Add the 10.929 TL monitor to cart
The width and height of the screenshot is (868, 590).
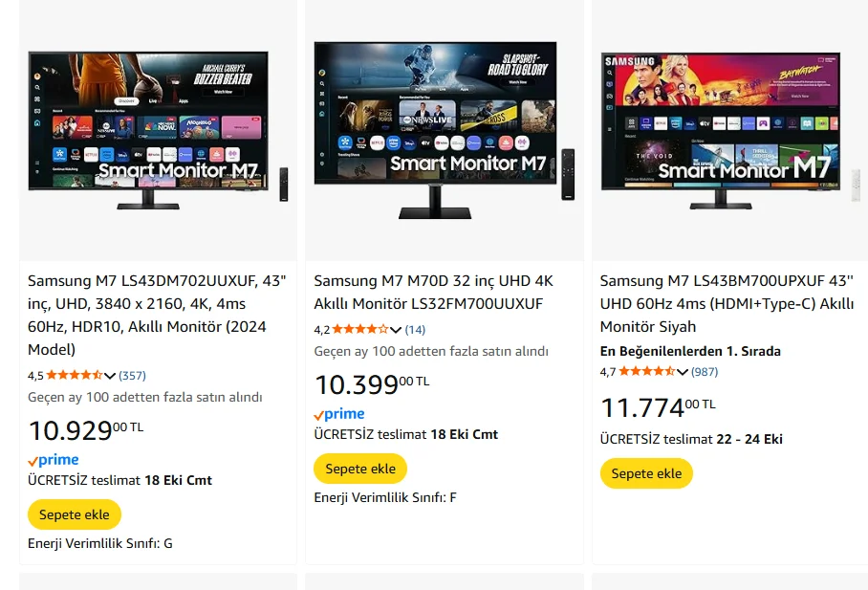pyautogui.click(x=75, y=514)
